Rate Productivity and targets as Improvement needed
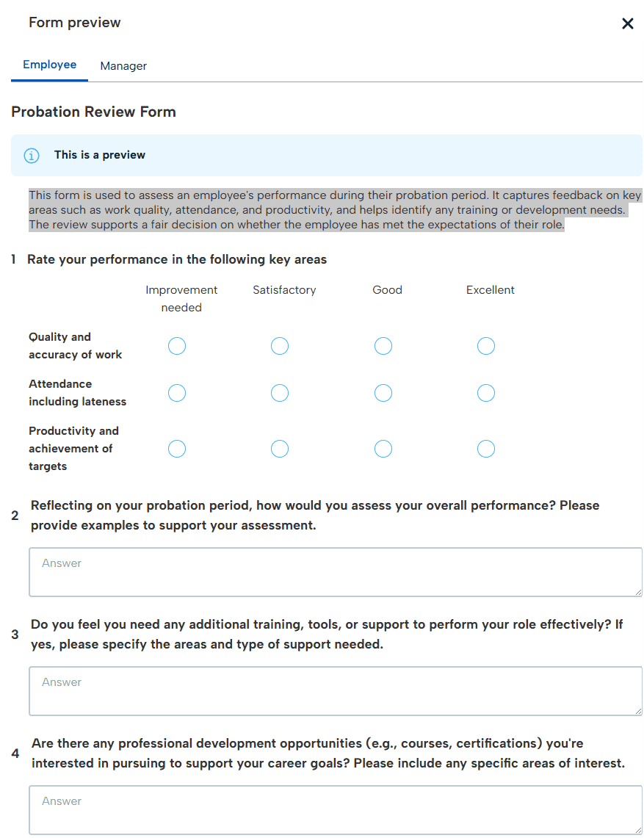This screenshot has width=644, height=838. pos(177,449)
